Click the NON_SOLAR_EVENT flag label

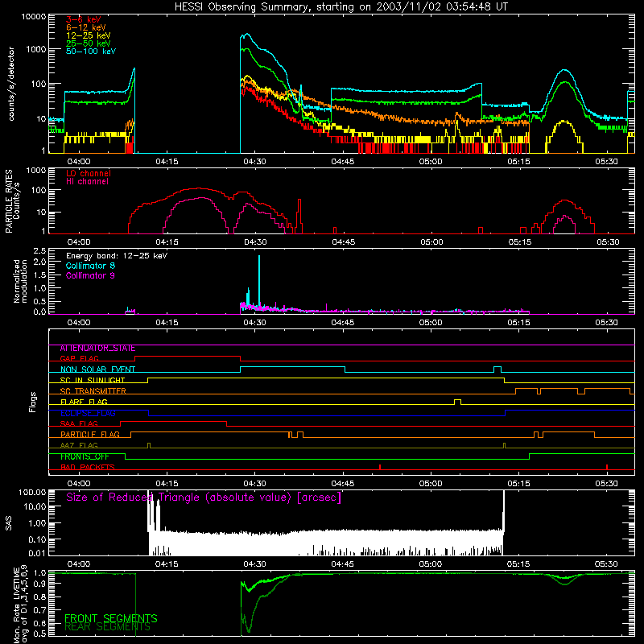pyautogui.click(x=97, y=369)
